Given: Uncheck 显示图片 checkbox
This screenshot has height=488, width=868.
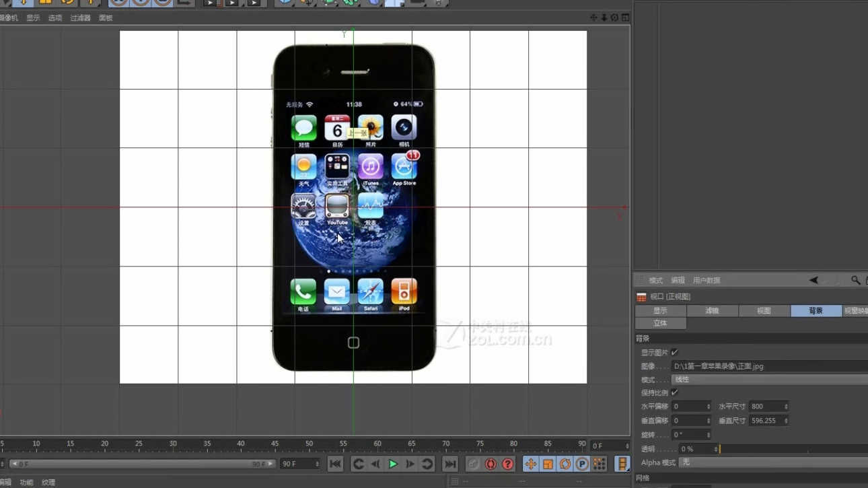Looking at the screenshot, I should pos(674,353).
